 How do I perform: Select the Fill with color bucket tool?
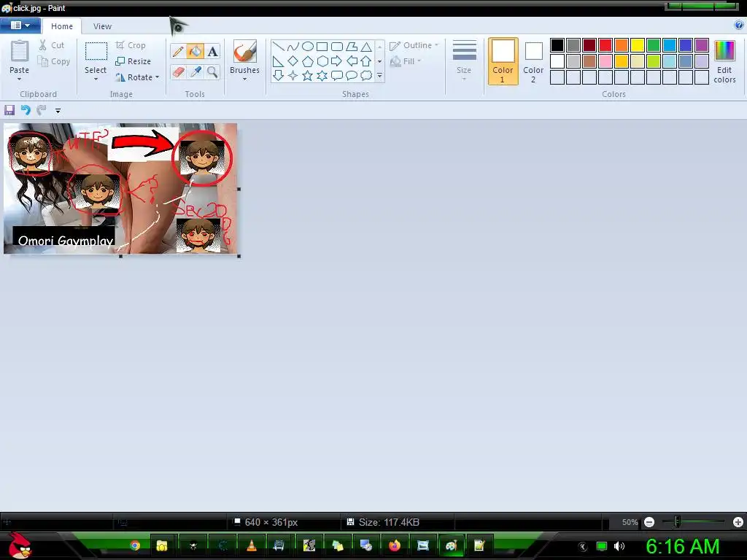point(195,51)
